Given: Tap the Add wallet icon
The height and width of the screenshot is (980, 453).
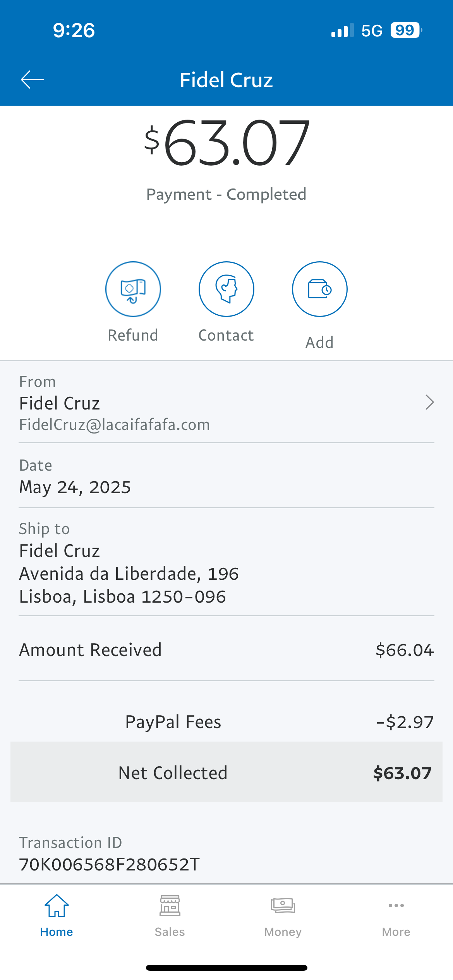Looking at the screenshot, I should 319,289.
